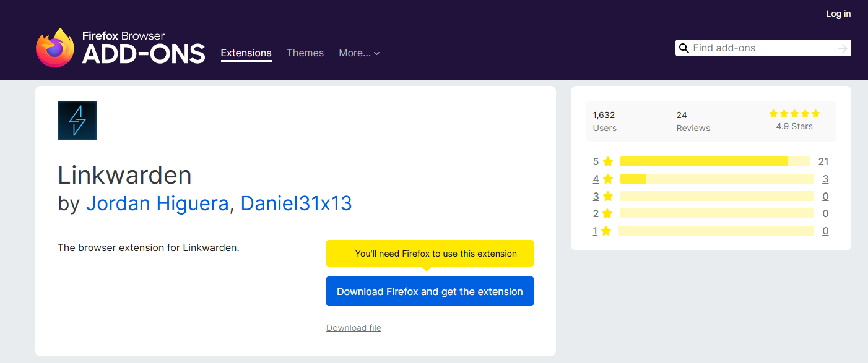Screen dimensions: 868x363
Task: Click the star beside the 2 rating
Action: tap(607, 213)
